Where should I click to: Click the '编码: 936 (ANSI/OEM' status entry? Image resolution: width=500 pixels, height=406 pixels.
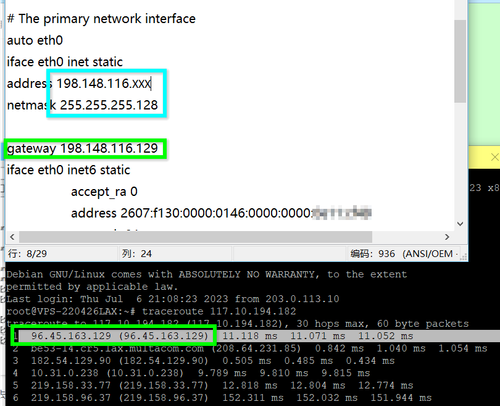[401, 254]
